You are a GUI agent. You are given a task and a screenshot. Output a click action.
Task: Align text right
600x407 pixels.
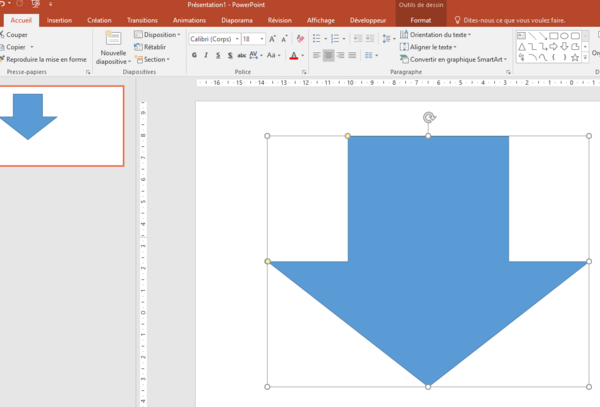click(340, 55)
